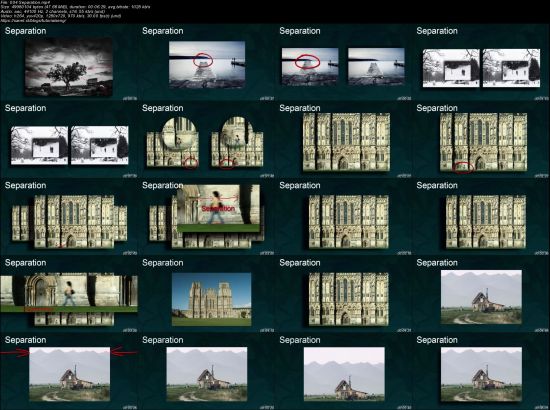Click the 'Video: h264' info line
550x410 pixels.
(x=61, y=16)
